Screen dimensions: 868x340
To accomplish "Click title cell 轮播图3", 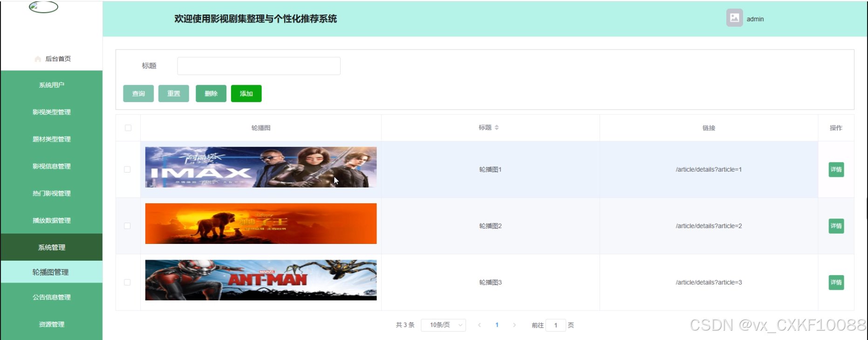I will [491, 282].
